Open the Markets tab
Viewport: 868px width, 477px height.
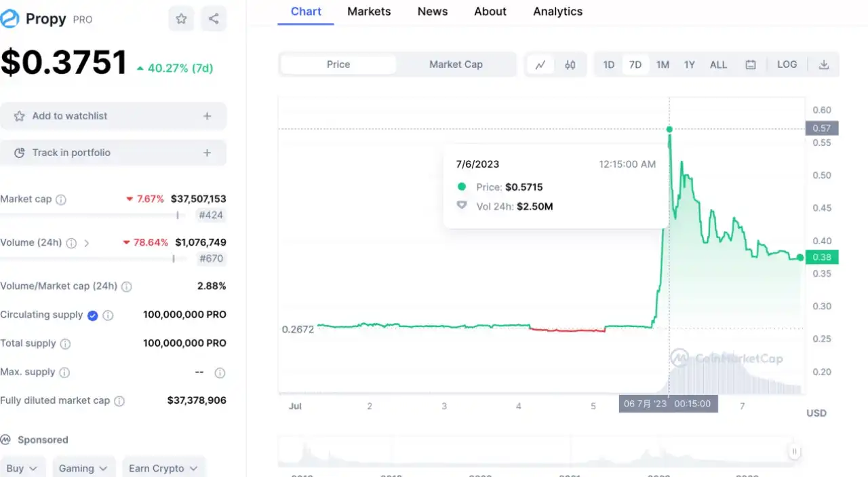tap(369, 12)
